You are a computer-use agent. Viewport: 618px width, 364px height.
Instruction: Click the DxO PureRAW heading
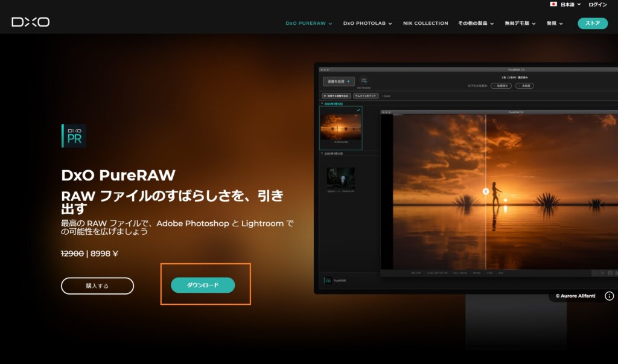pos(118,175)
